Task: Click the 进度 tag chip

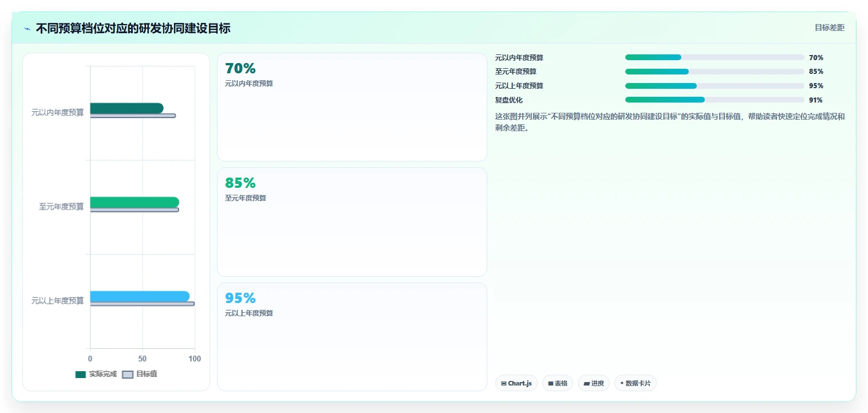Action: point(594,383)
